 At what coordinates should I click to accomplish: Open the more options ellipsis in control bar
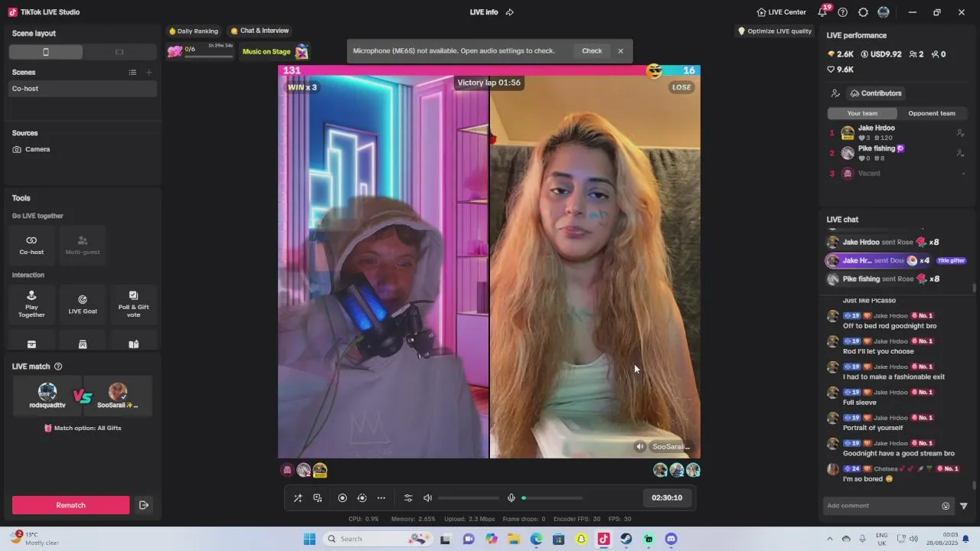tap(381, 498)
